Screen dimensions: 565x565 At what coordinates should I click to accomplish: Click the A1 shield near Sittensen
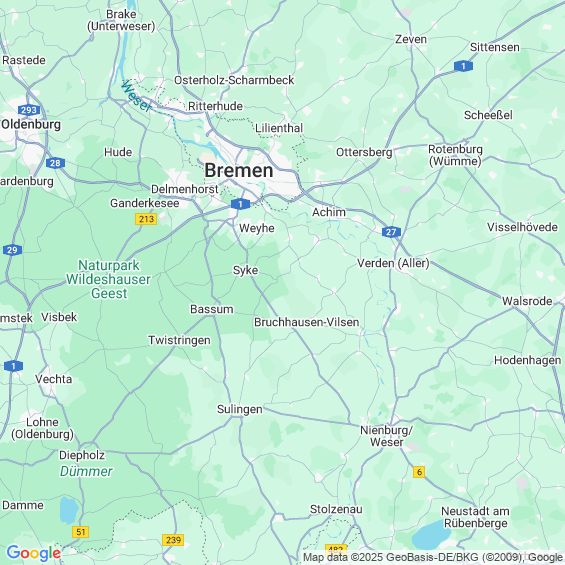tap(463, 66)
